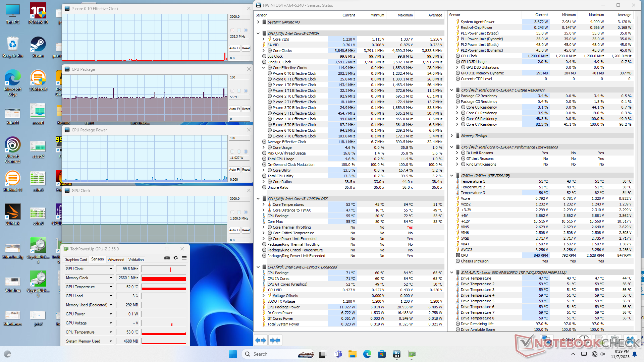Click the HWiNFO icon in the taskbar

click(396, 354)
